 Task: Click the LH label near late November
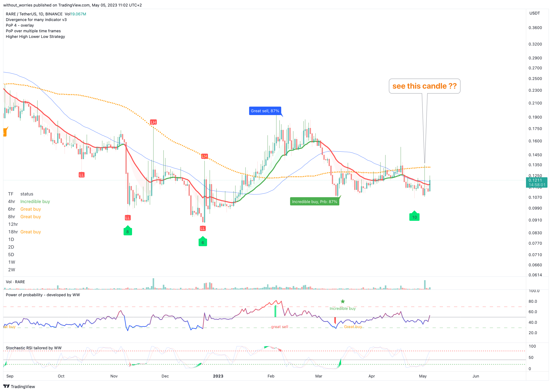(x=153, y=122)
